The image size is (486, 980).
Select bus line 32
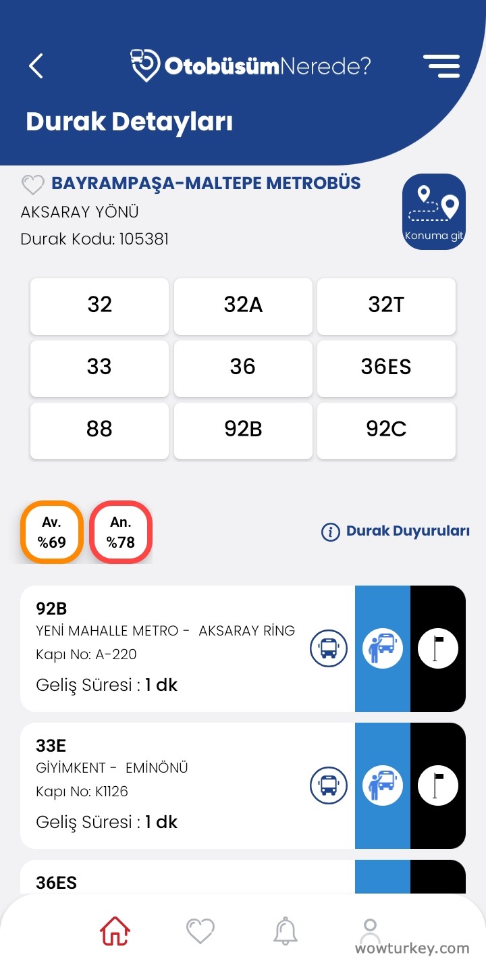click(x=99, y=306)
